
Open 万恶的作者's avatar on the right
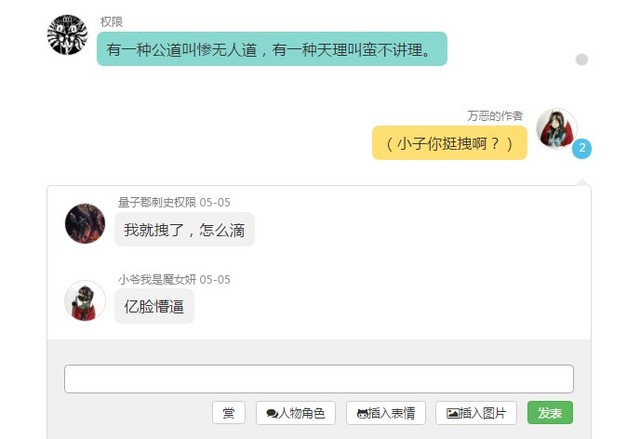click(556, 128)
